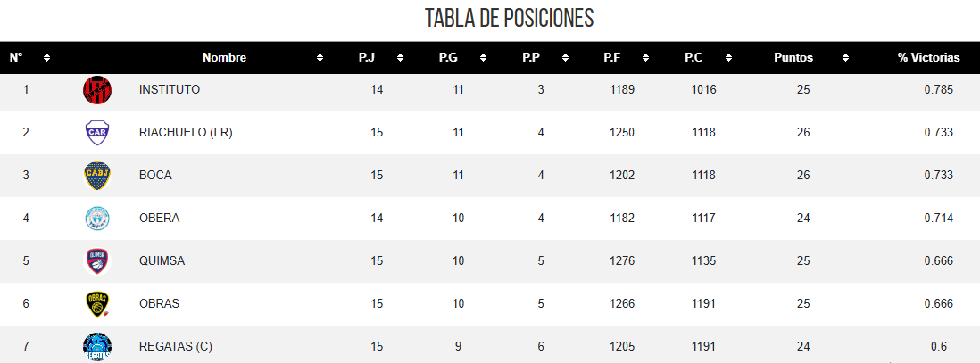
Task: Click the Boca CABJ crest
Action: click(x=97, y=176)
